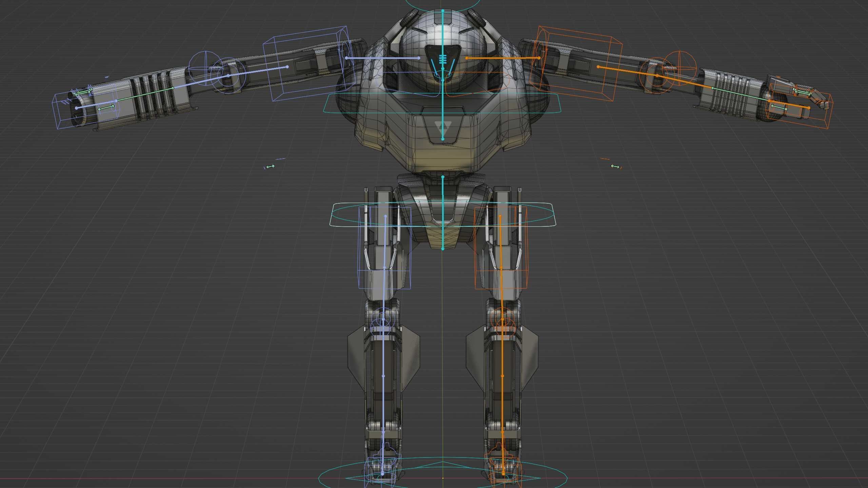Select the lavender knee circle control
The height and width of the screenshot is (488, 868).
(x=383, y=320)
